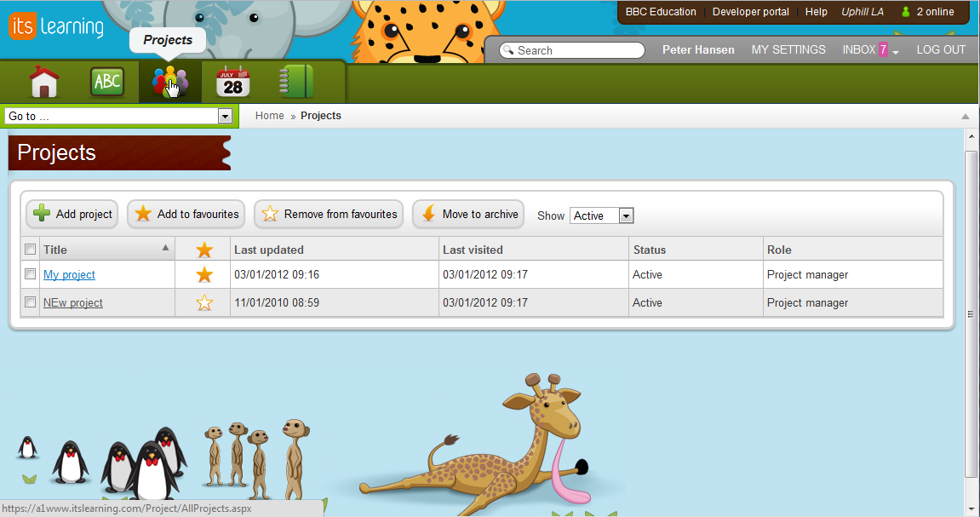The width and height of the screenshot is (980, 517).
Task: Click the Projects balloons icon
Action: tap(169, 82)
